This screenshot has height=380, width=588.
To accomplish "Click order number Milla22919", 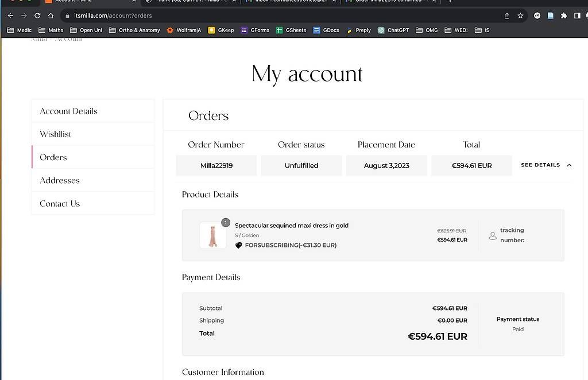I will [216, 165].
